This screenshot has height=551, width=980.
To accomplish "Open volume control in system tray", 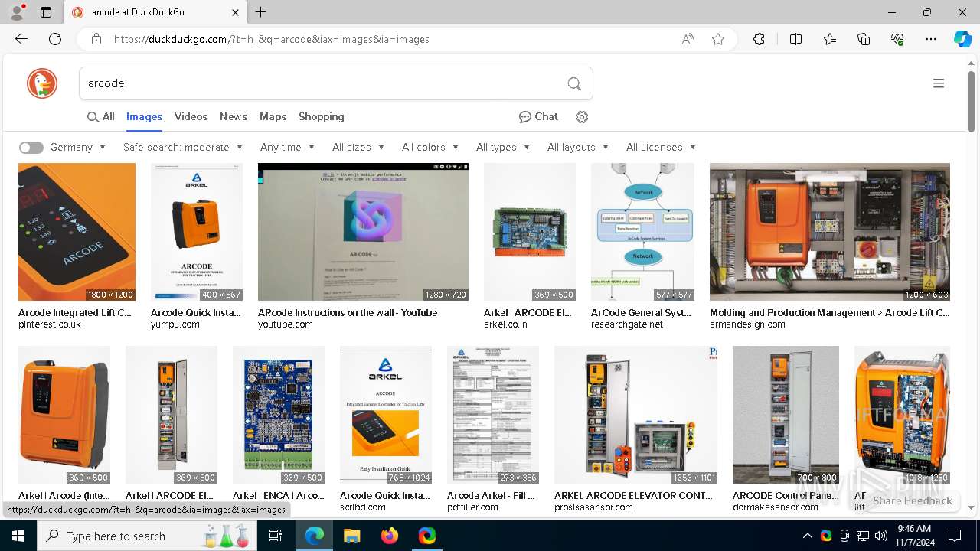I will click(880, 536).
